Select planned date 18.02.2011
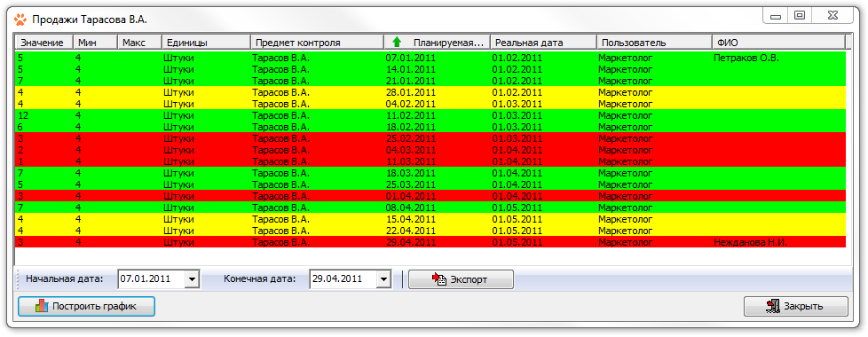This screenshot has width=868, height=337. pyautogui.click(x=411, y=127)
